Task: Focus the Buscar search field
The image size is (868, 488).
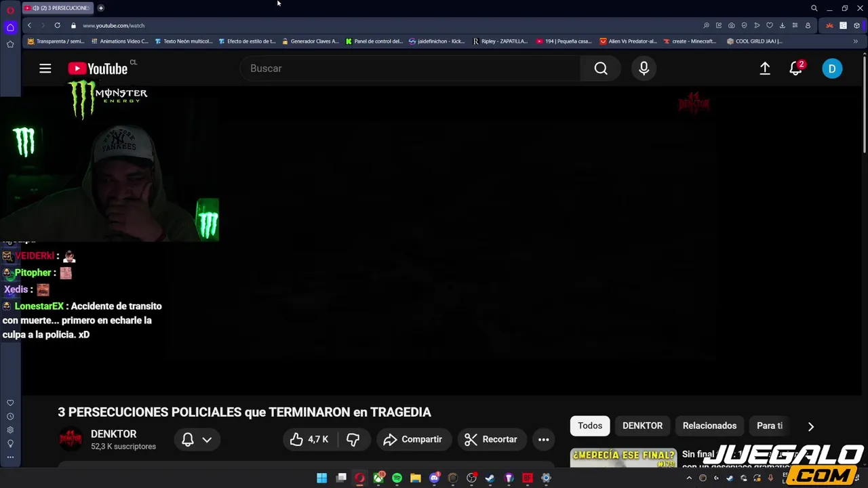Action: click(x=410, y=68)
